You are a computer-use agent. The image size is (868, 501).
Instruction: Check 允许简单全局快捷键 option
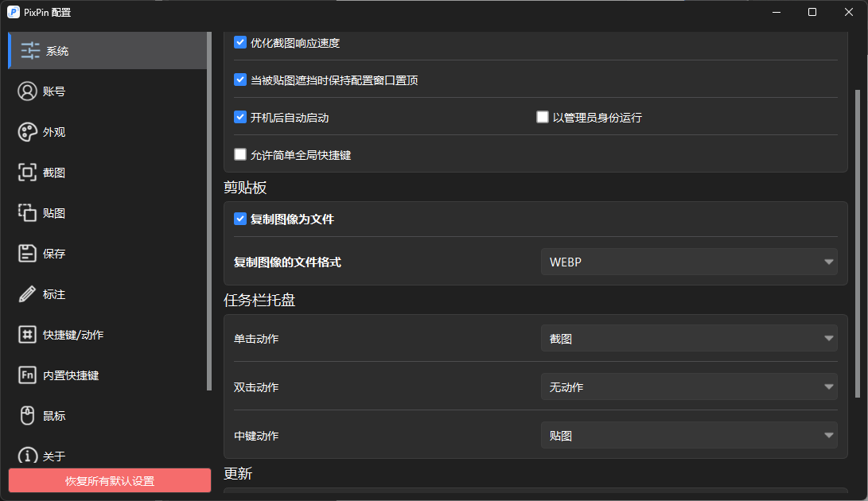pyautogui.click(x=240, y=154)
